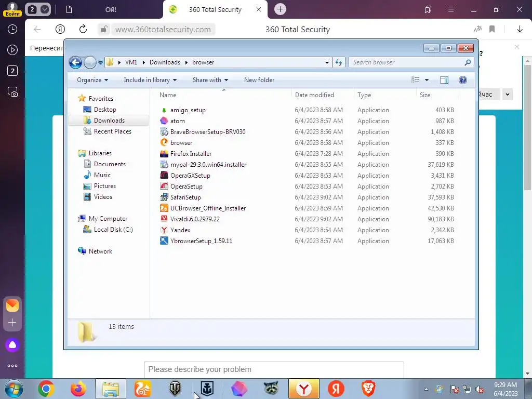The width and height of the screenshot is (532, 399).
Task: Select the SafariSetup file
Action: coord(185,197)
